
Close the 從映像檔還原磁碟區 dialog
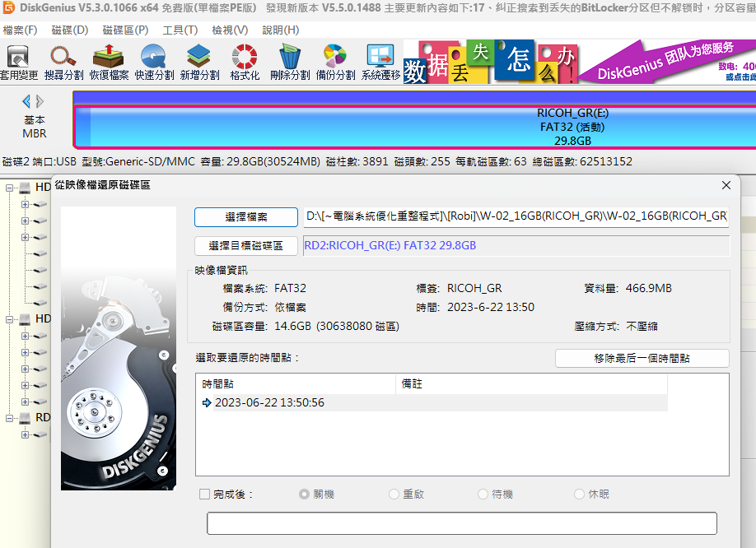coord(726,185)
